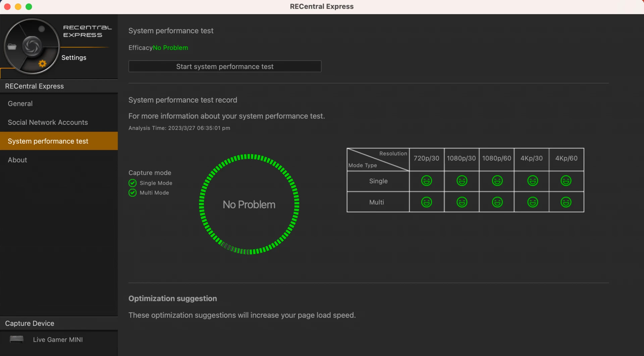This screenshot has width=644, height=356.
Task: Click the orange Settings gear icon
Action: (x=42, y=63)
